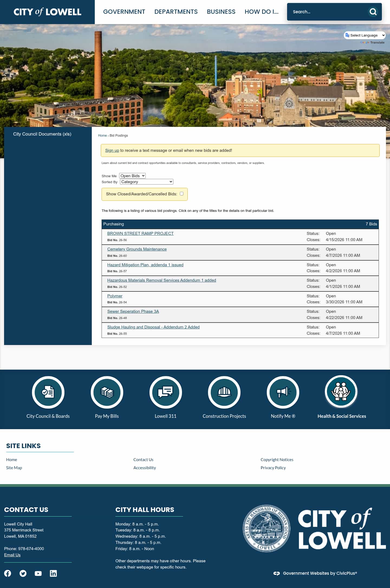Click Privacy Policy link
This screenshot has height=588, width=390.
pyautogui.click(x=273, y=468)
